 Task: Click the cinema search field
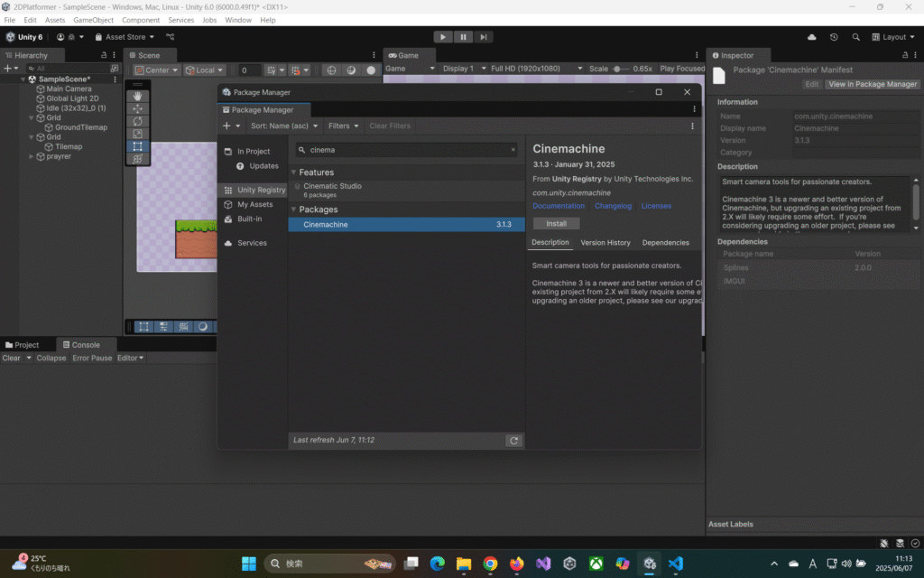(407, 150)
